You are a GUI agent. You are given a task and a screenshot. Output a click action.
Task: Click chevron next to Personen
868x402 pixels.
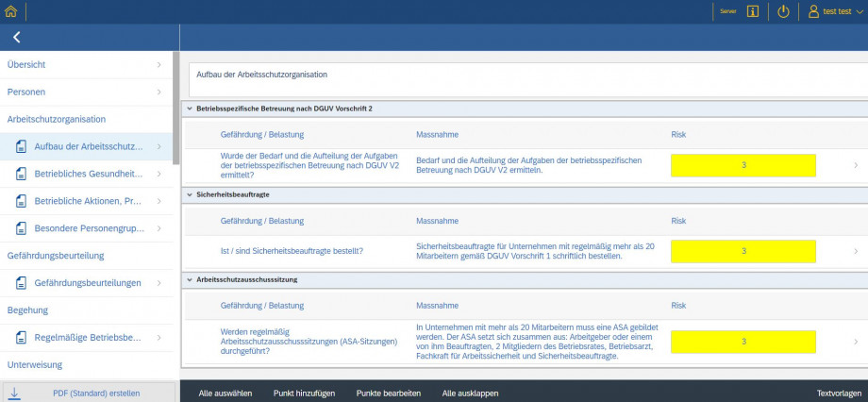tap(159, 92)
